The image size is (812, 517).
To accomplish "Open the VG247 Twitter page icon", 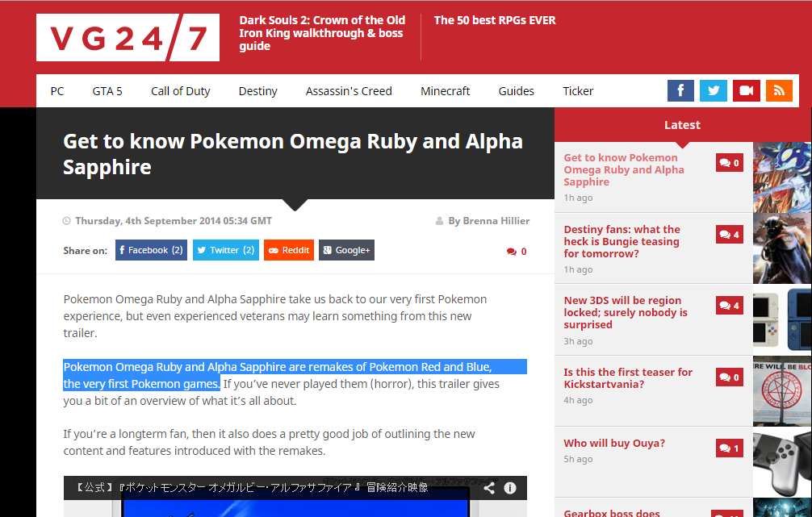I will point(713,90).
